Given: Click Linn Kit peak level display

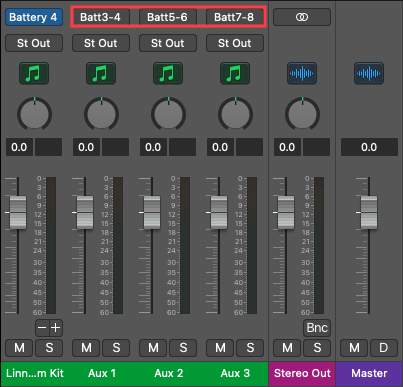Looking at the screenshot, I should click(x=48, y=147).
